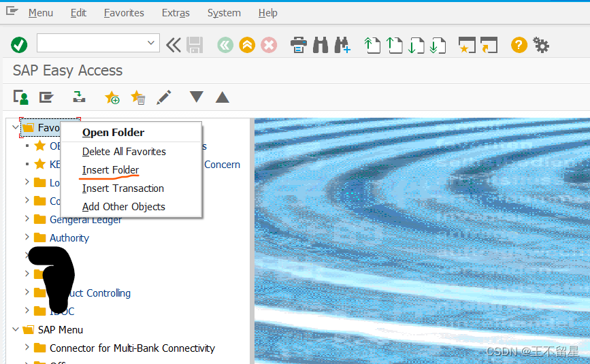Choose Delete All Favorites
Image resolution: width=590 pixels, height=364 pixels.
(x=131, y=152)
